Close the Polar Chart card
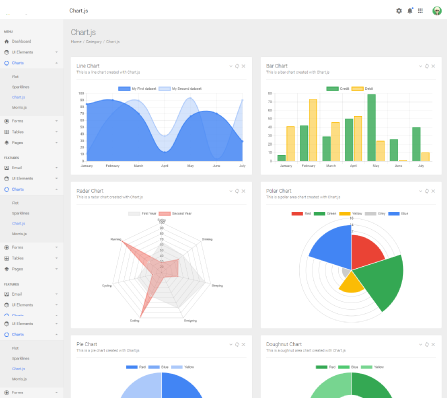447x398 pixels. (433, 191)
